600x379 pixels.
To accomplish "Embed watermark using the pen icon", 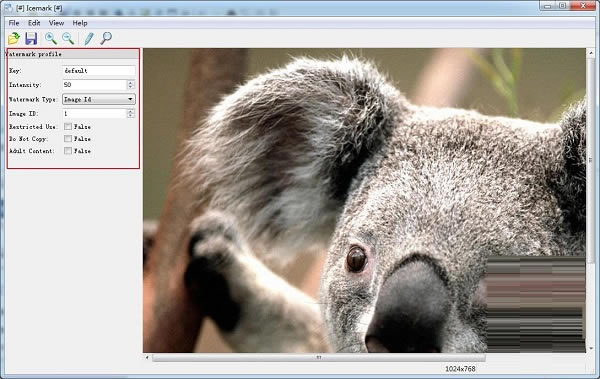I will 89,38.
